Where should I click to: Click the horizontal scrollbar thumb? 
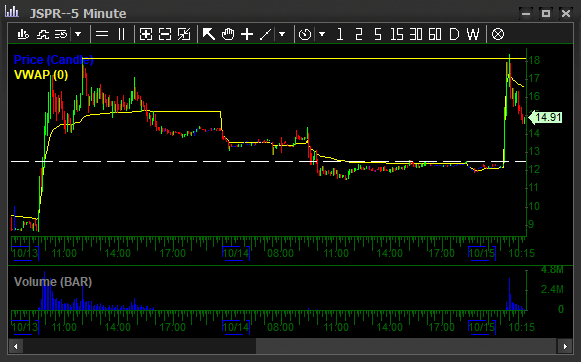pyautogui.click(x=406, y=346)
